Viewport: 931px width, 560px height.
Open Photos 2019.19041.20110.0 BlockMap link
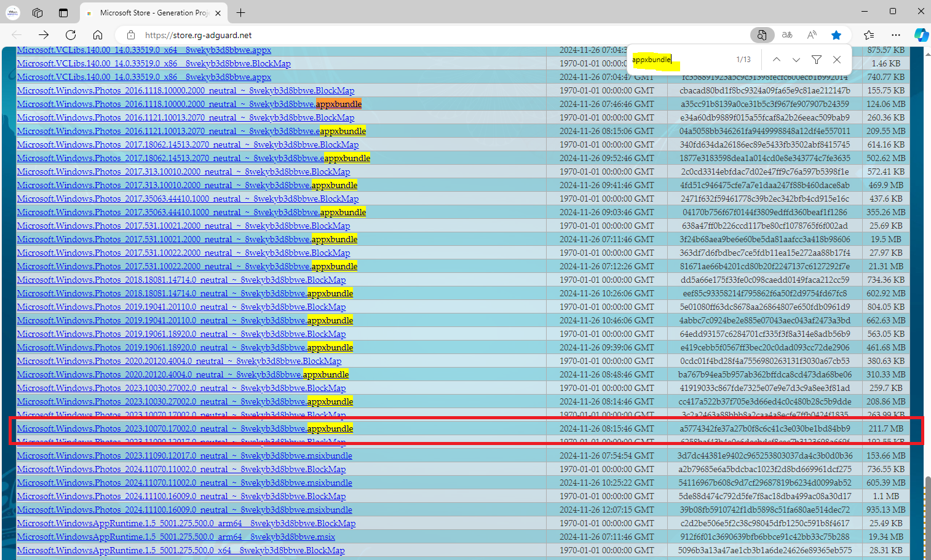point(181,307)
